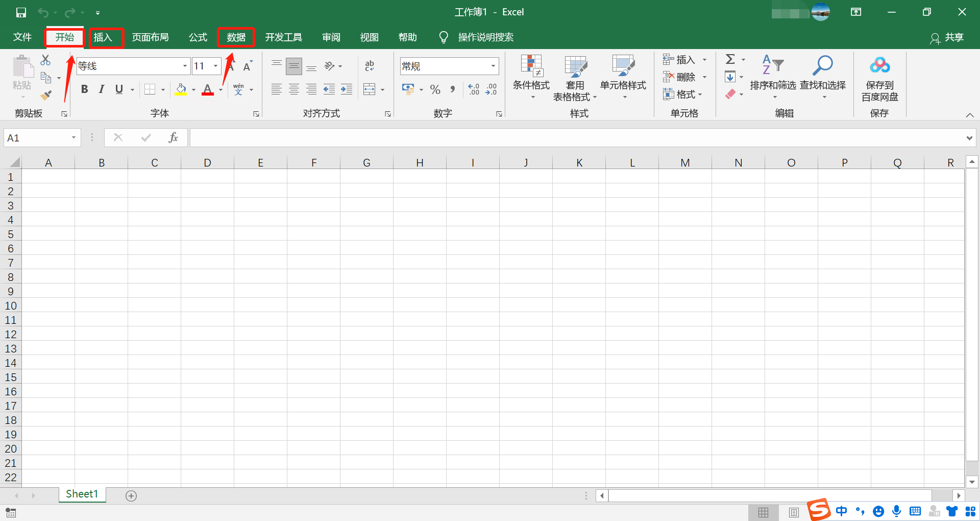Image resolution: width=980 pixels, height=521 pixels.
Task: Open 单元格样式 cell styles menu
Action: 623,77
